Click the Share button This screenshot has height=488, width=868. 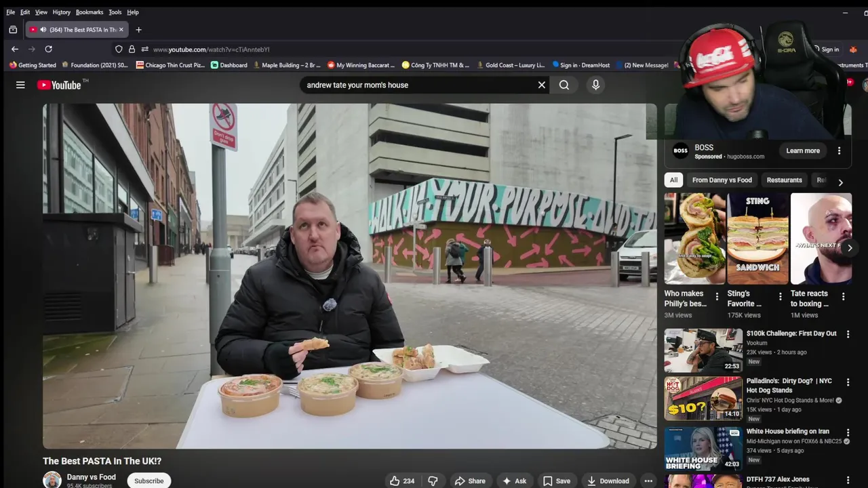470,481
